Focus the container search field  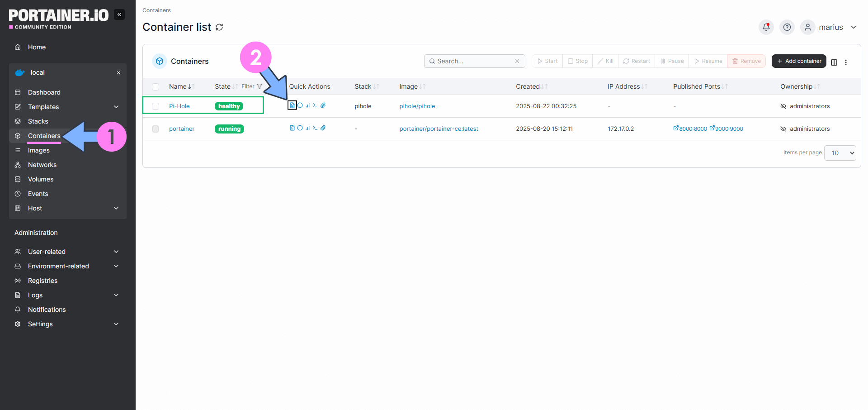tap(475, 61)
